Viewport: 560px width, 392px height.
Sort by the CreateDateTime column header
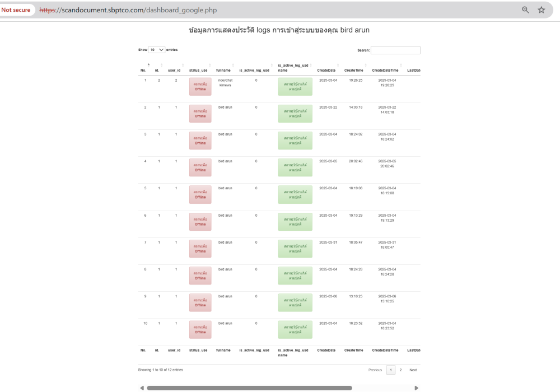pyautogui.click(x=385, y=70)
